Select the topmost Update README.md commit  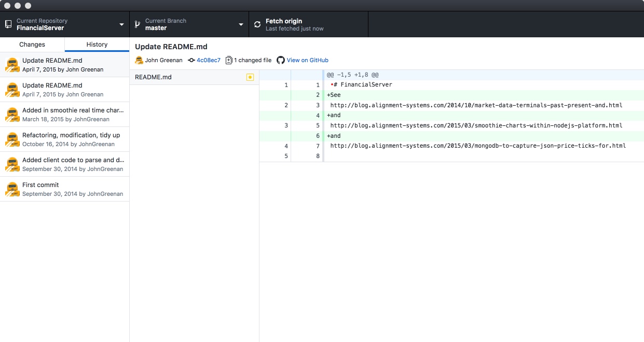click(64, 65)
